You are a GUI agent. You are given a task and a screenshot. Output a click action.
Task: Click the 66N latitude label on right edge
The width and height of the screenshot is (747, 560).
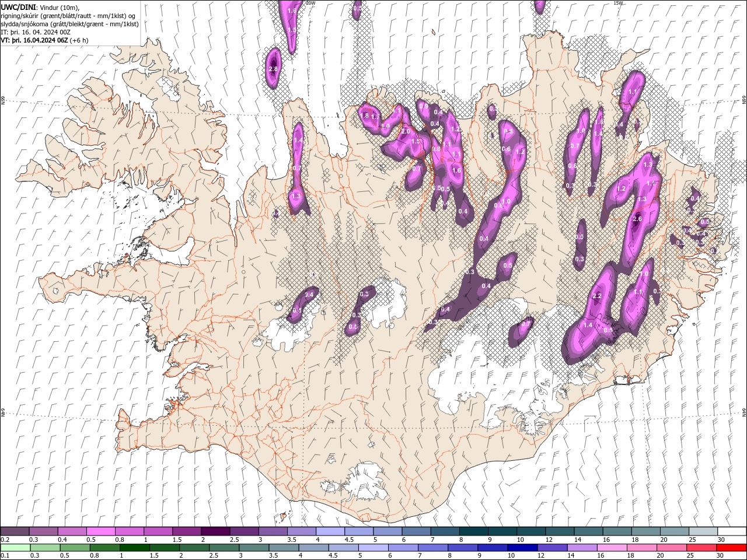744,100
